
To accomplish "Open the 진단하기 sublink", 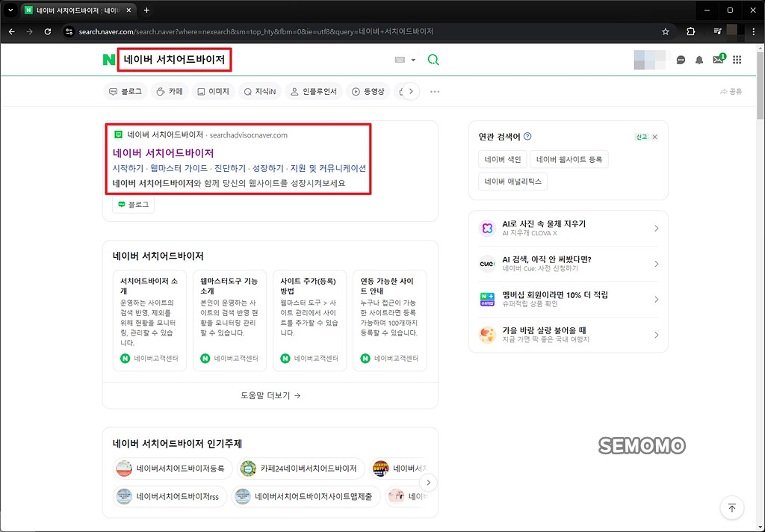I will pos(230,168).
